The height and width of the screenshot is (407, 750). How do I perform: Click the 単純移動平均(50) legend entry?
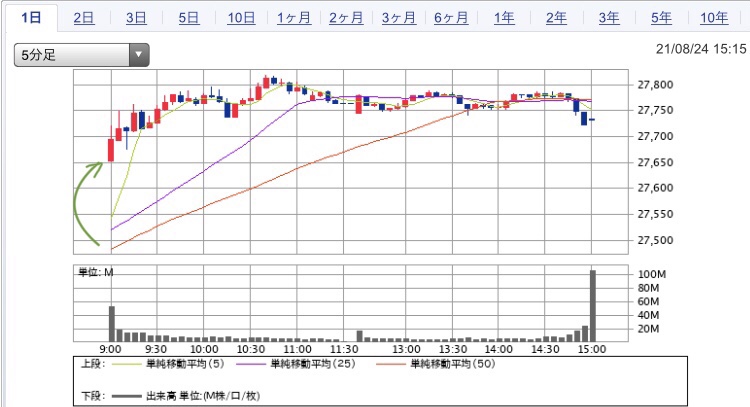(x=453, y=364)
